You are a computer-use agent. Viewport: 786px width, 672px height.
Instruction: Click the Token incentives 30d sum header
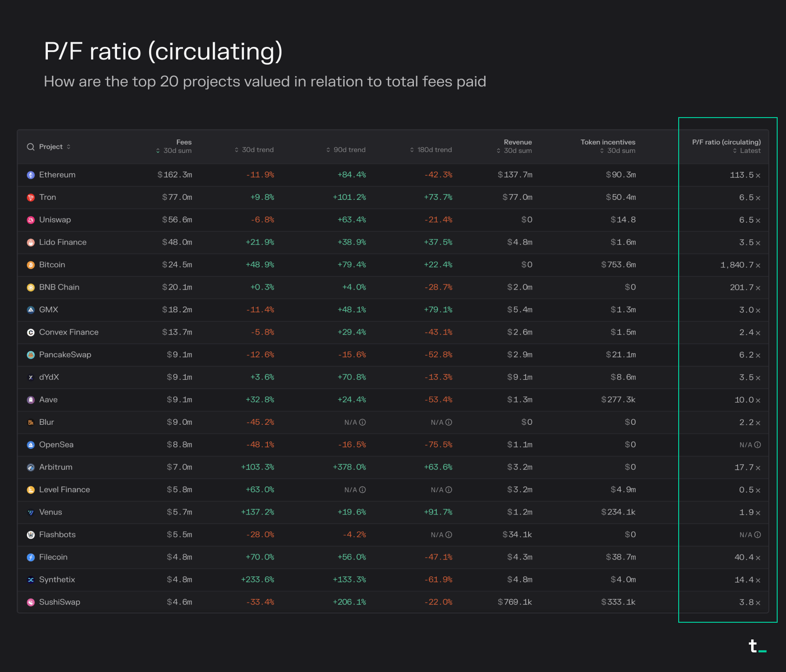[x=608, y=146]
